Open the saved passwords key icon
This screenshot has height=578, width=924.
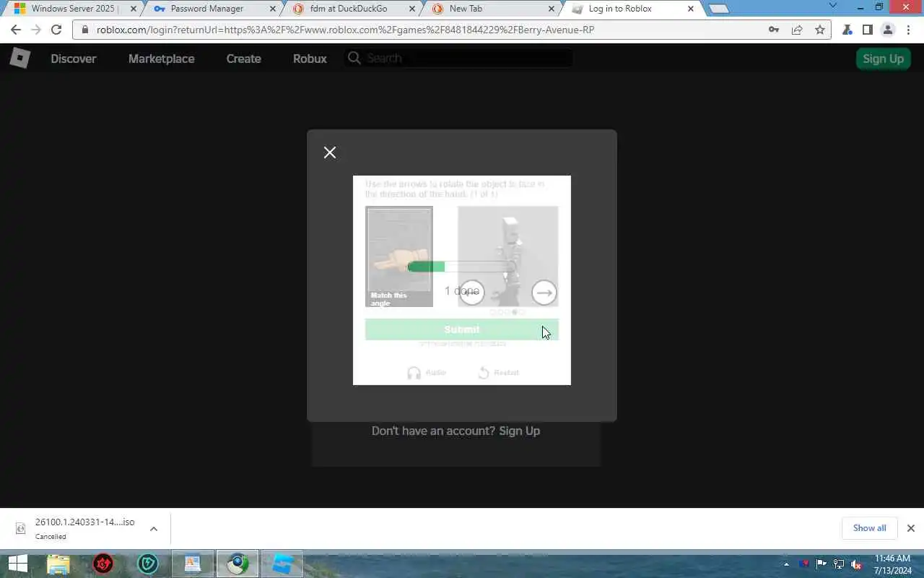pyautogui.click(x=774, y=30)
